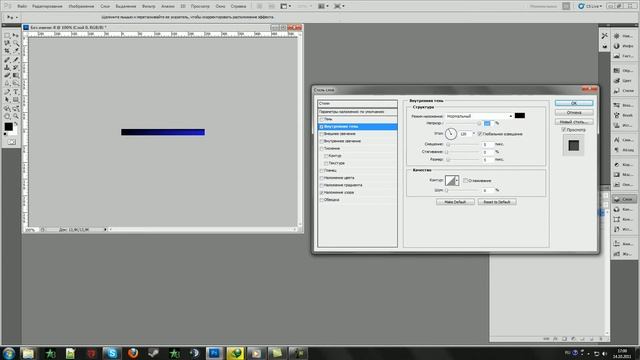Open the document status bar arrow
Screen dimensions: 640x360
105,230
